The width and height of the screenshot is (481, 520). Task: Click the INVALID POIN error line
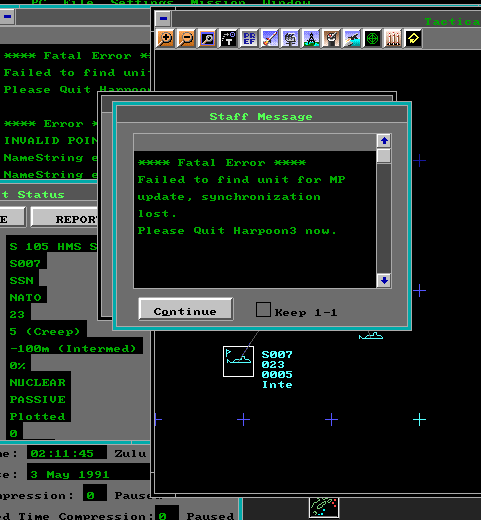click(51, 140)
